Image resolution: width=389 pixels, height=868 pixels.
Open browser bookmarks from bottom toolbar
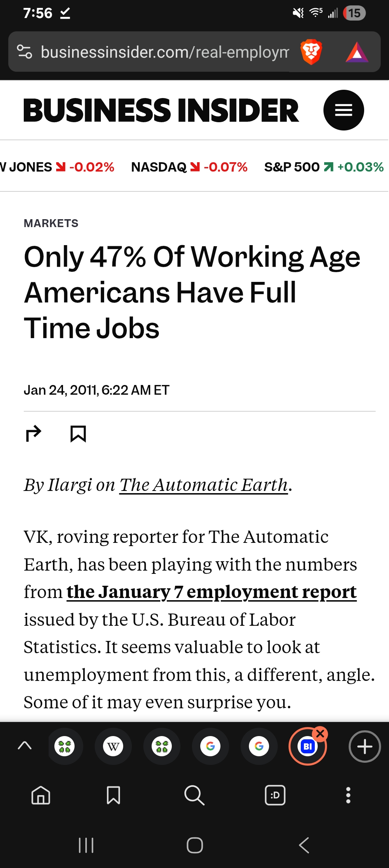pyautogui.click(x=113, y=795)
